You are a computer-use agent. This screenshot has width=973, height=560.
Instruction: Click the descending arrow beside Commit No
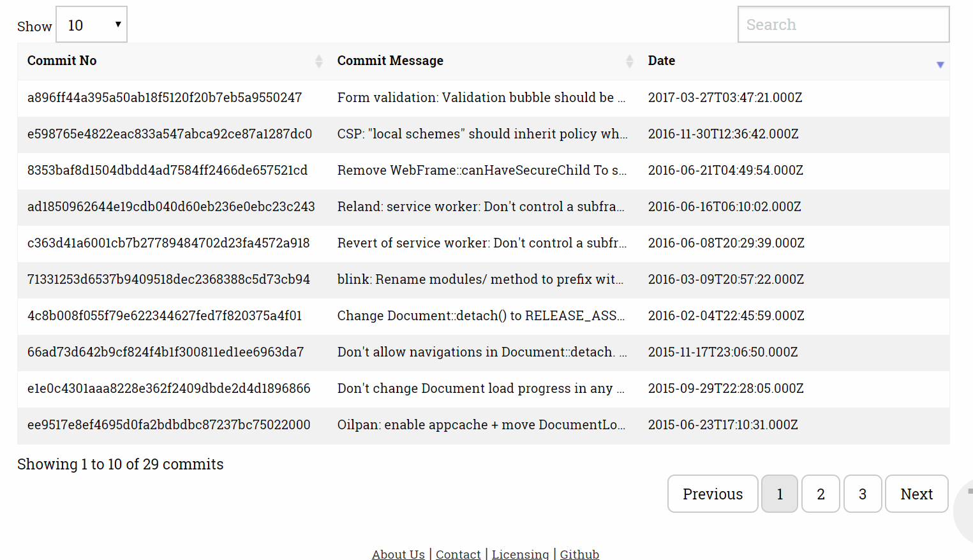coord(319,64)
